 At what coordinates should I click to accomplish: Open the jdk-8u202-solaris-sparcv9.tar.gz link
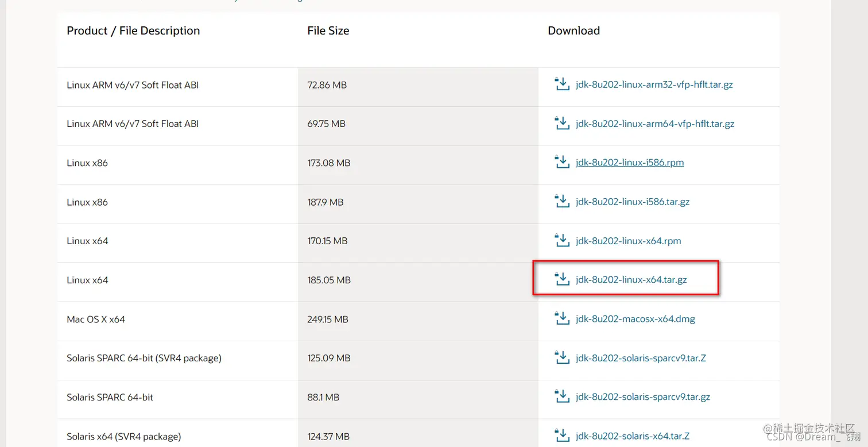pyautogui.click(x=643, y=397)
